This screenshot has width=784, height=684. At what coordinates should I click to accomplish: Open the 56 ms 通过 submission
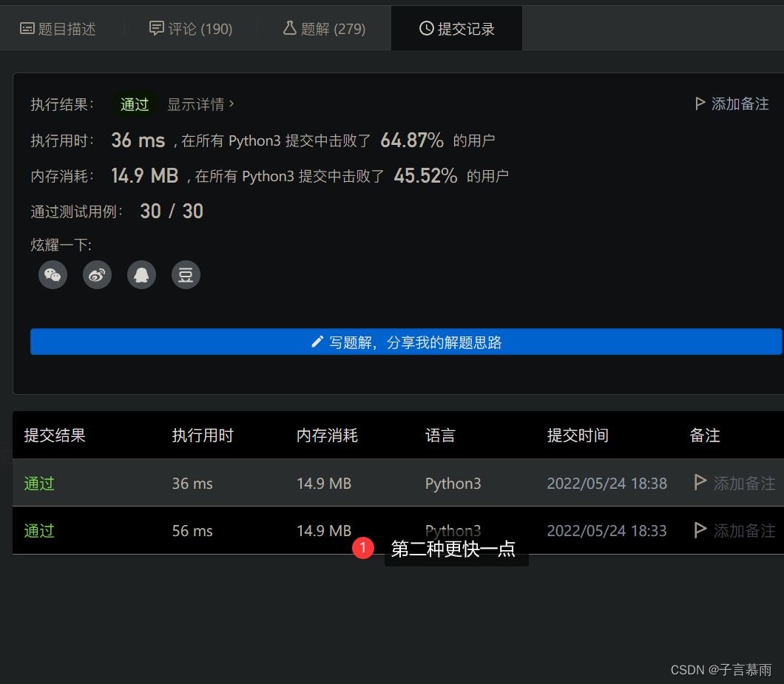point(39,530)
